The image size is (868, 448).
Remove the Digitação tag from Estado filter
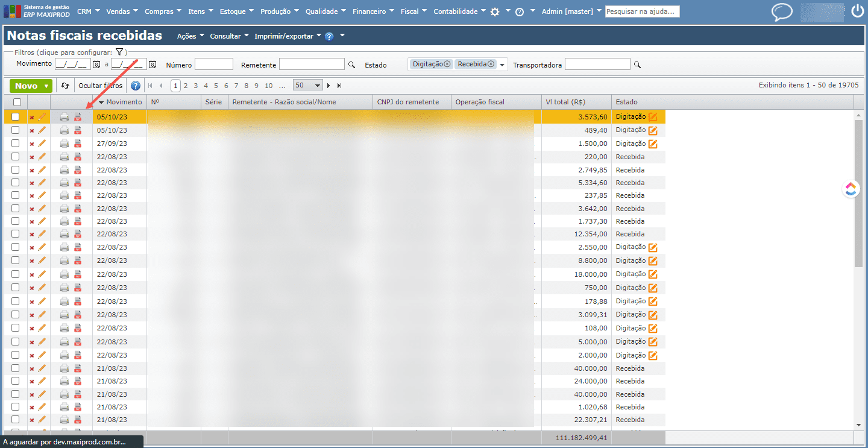tap(447, 64)
